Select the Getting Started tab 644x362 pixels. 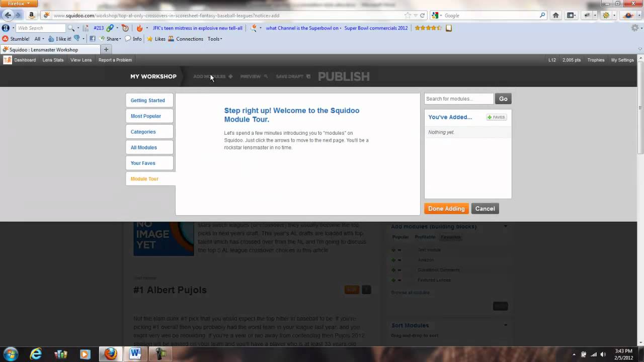[x=149, y=101]
